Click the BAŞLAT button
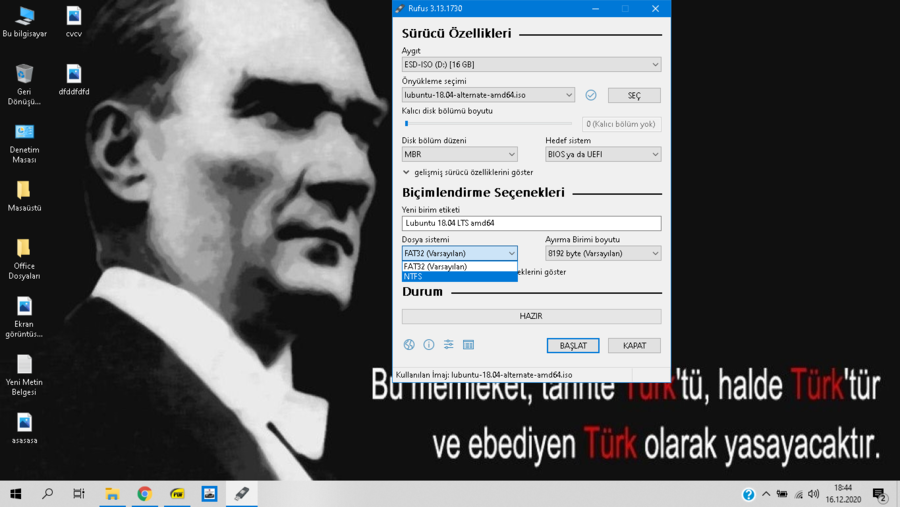 coord(573,346)
